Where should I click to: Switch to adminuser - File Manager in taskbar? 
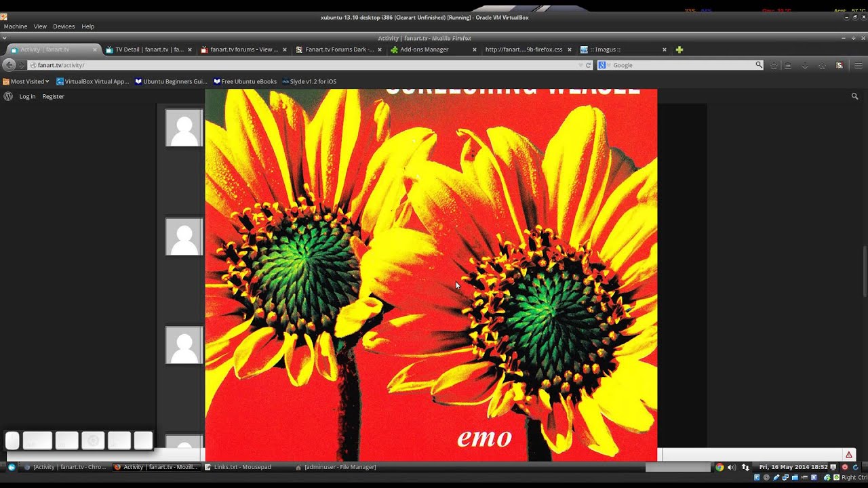coord(336,467)
